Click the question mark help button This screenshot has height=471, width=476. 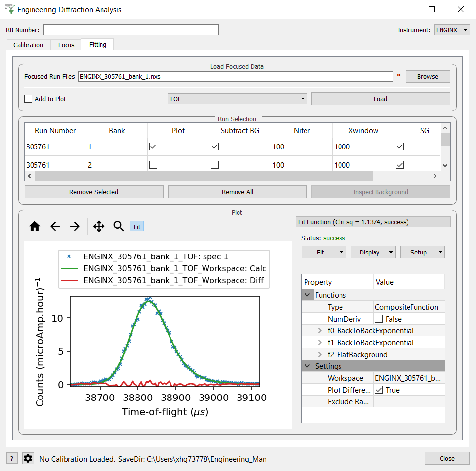(12, 458)
